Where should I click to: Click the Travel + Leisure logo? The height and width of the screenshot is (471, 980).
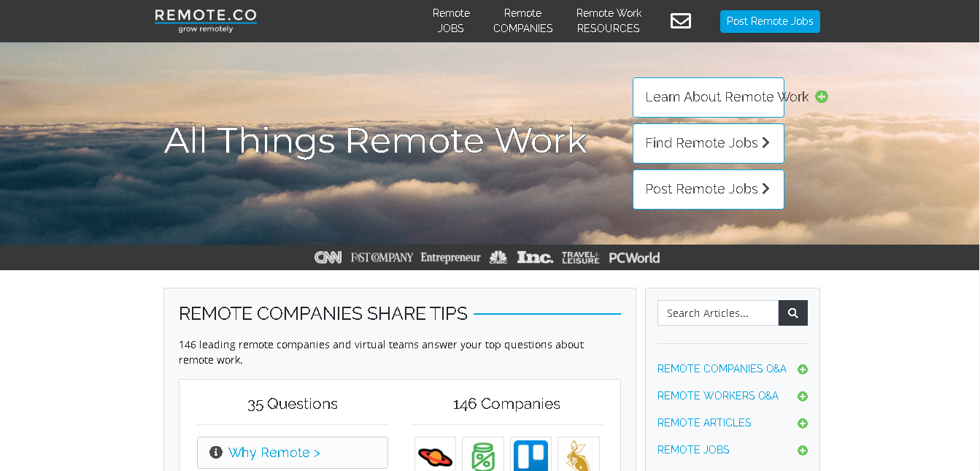(x=580, y=257)
